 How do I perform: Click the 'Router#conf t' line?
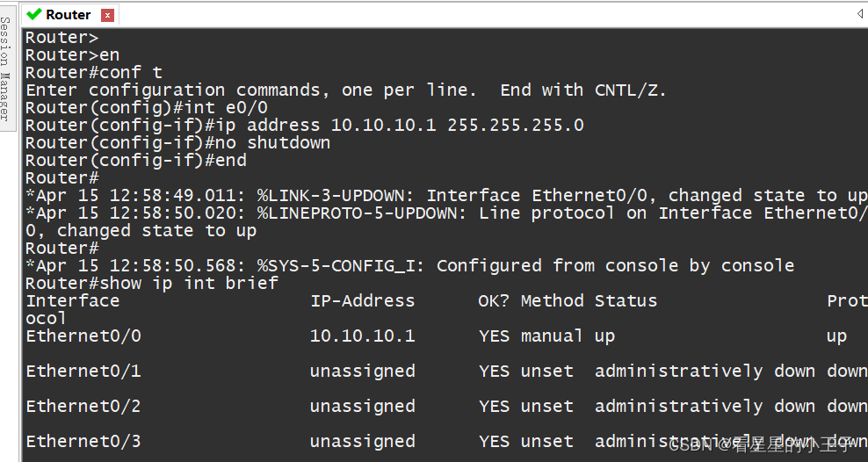point(93,73)
